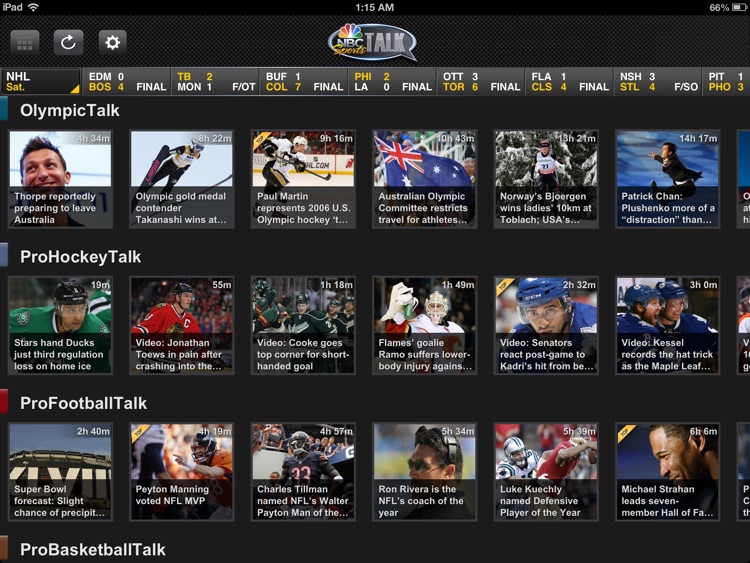This screenshot has width=750, height=563.
Task: Open settings gear icon
Action: tap(112, 43)
